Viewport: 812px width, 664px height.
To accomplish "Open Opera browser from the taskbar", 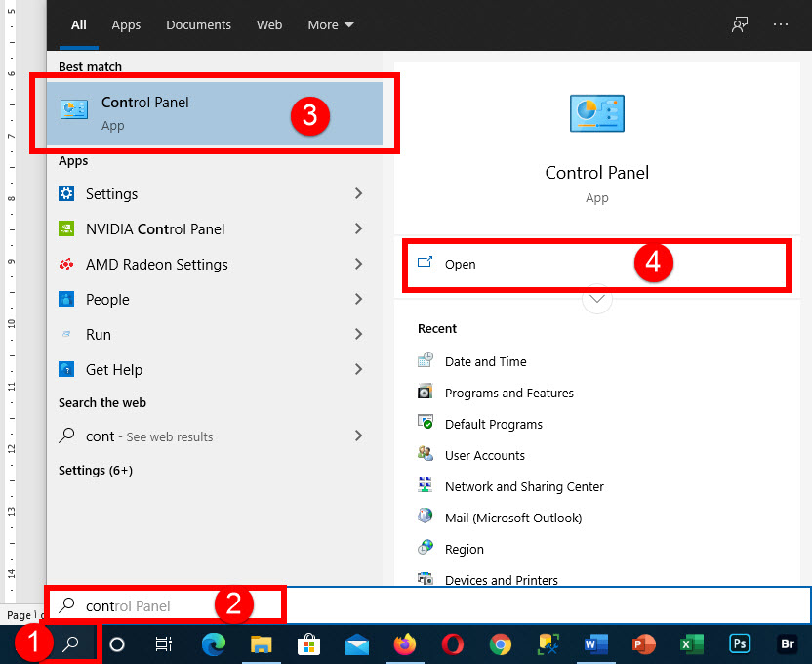I will [x=452, y=644].
